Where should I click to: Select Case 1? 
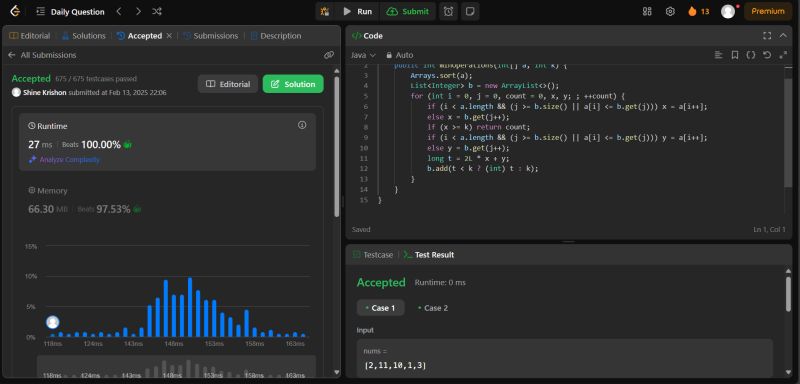click(x=381, y=308)
